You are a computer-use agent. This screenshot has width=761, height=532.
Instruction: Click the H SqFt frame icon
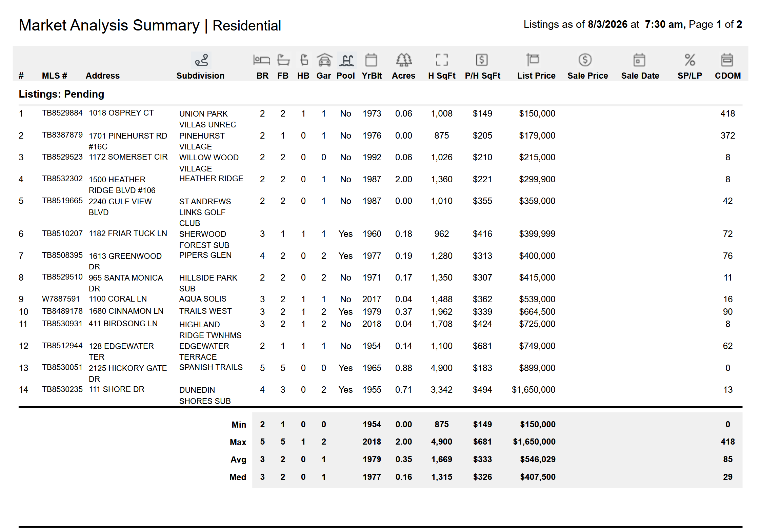tap(442, 60)
